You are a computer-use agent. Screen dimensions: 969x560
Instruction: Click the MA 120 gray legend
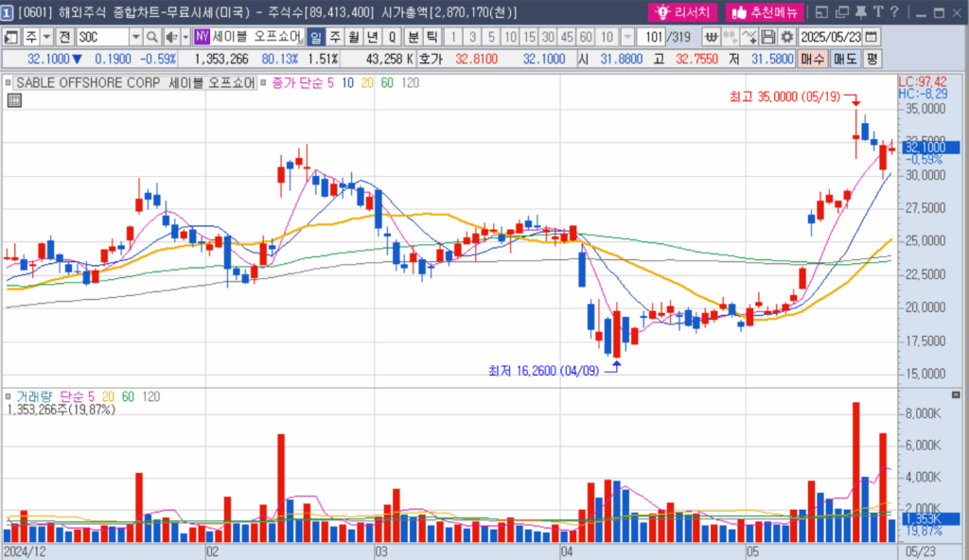[x=411, y=83]
